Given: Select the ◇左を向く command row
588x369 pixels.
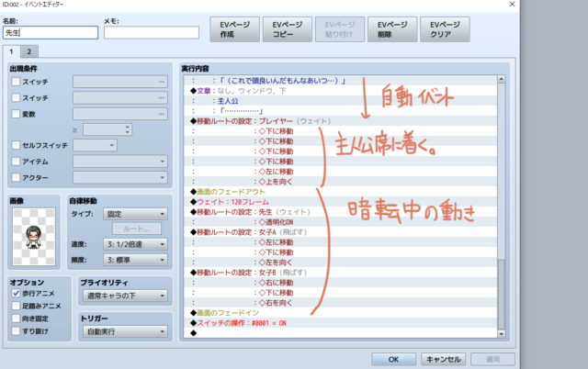Looking at the screenshot, I should (340, 263).
